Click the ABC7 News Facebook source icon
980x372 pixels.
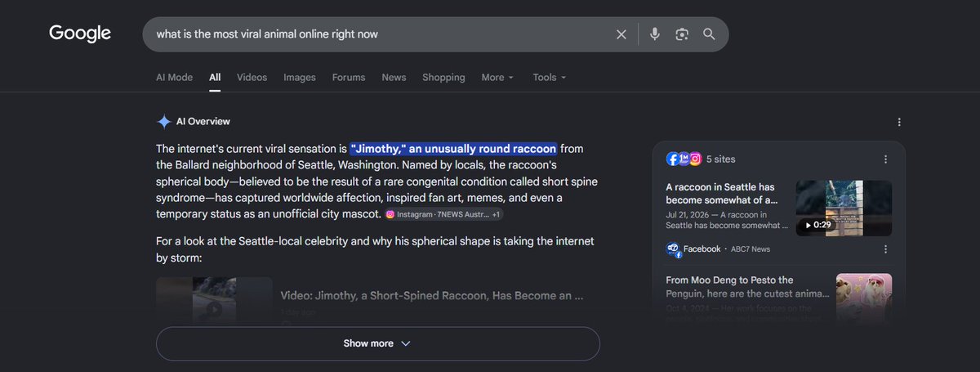(x=674, y=249)
